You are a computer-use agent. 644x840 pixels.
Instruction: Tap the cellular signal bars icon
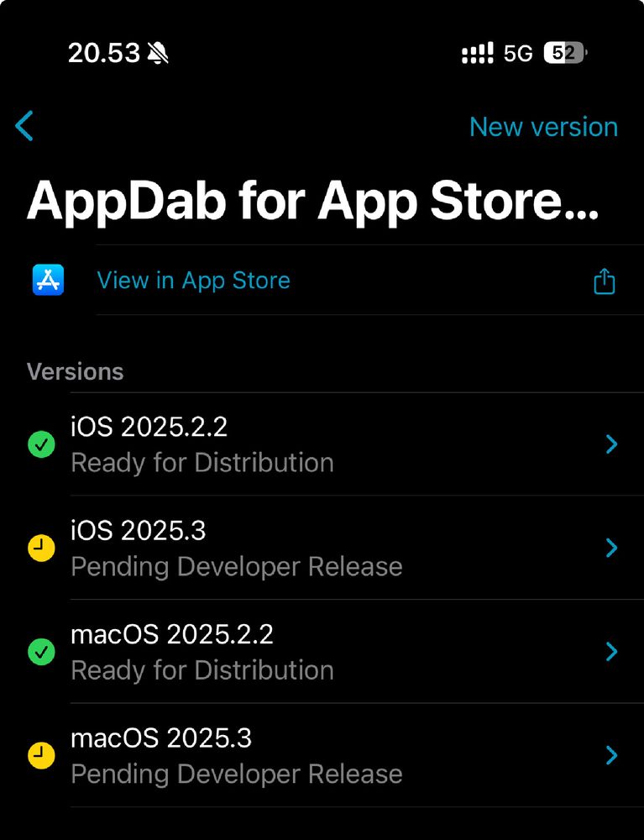pos(478,53)
